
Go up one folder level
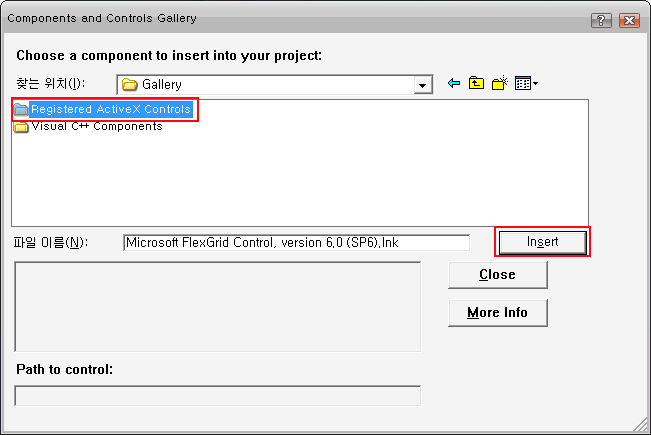point(476,83)
